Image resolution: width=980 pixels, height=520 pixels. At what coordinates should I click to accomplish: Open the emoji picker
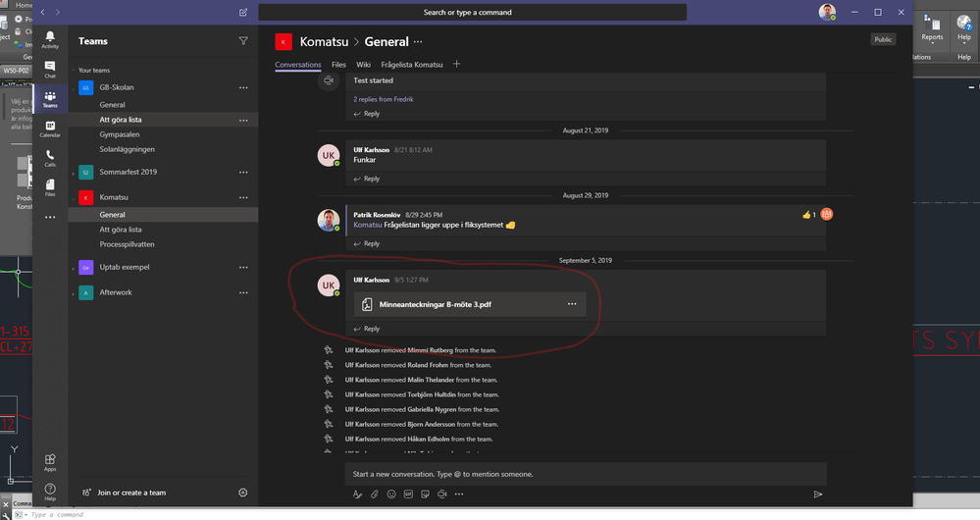pyautogui.click(x=391, y=494)
